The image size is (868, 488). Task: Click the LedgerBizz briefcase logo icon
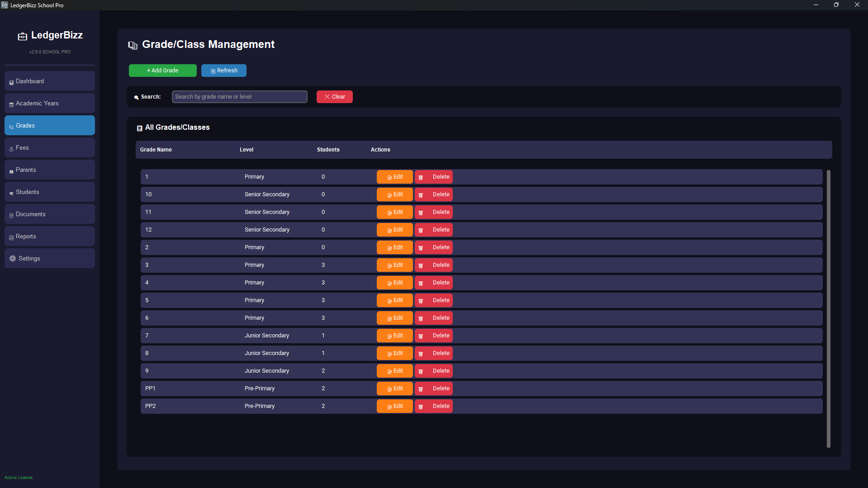click(23, 36)
